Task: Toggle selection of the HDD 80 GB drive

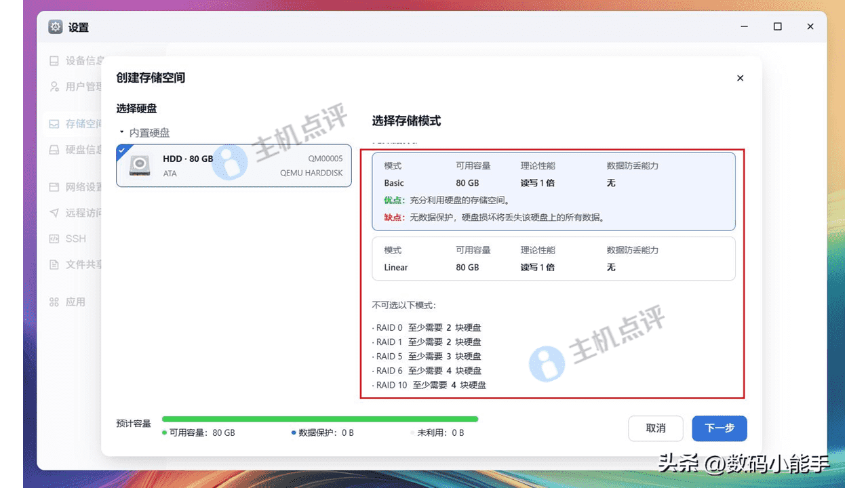Action: (x=234, y=166)
